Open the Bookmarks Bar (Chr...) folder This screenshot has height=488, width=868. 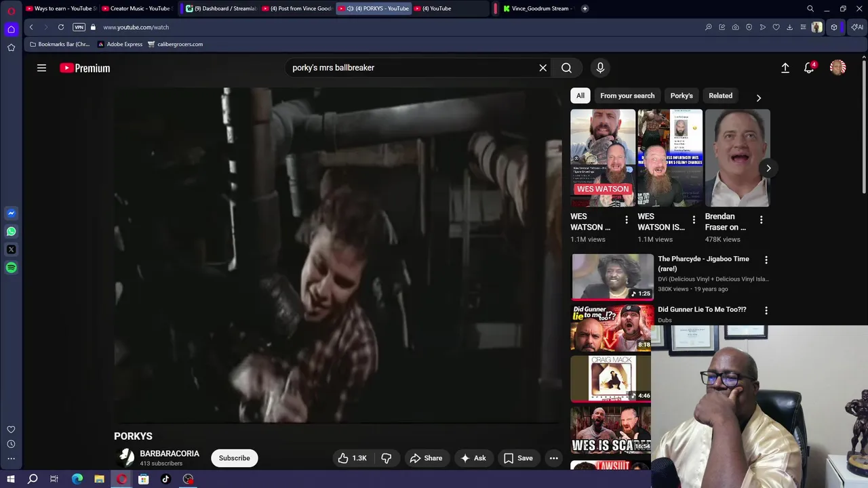pos(59,44)
